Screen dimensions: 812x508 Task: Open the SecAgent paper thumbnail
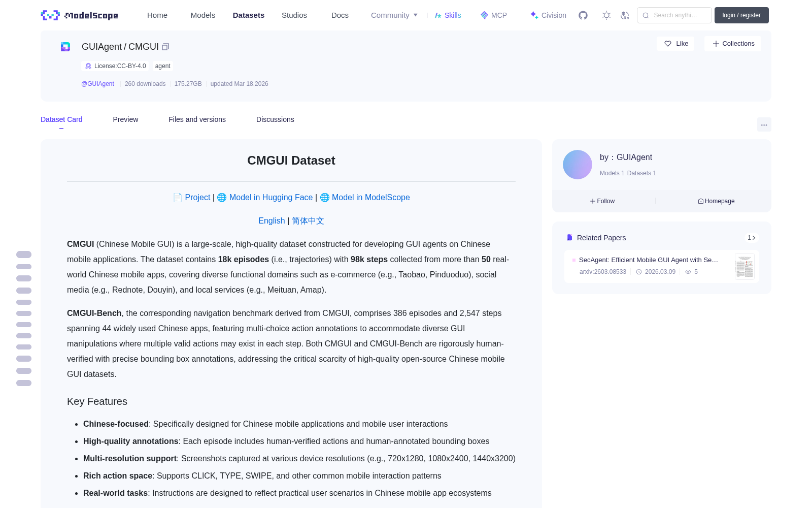pyautogui.click(x=745, y=266)
